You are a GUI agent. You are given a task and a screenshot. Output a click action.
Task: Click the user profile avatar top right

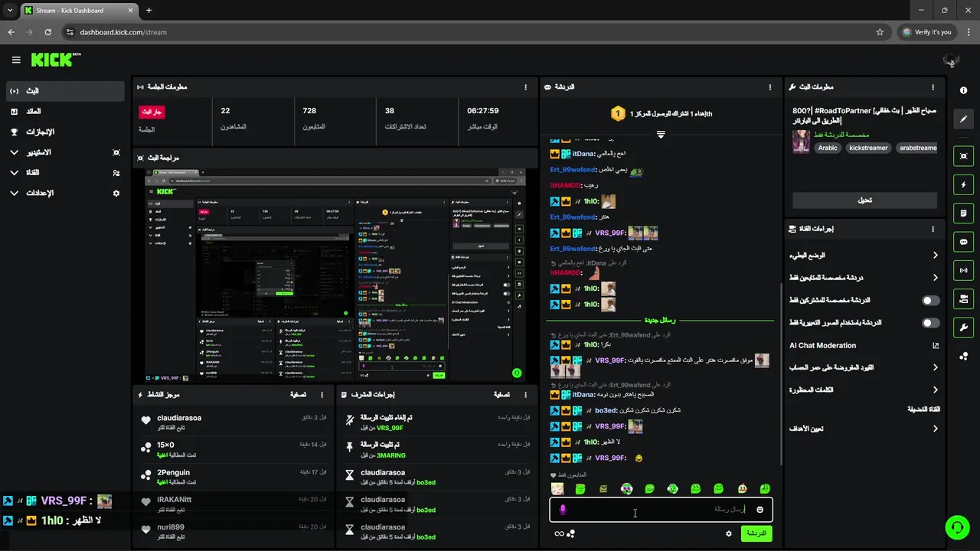click(x=951, y=60)
